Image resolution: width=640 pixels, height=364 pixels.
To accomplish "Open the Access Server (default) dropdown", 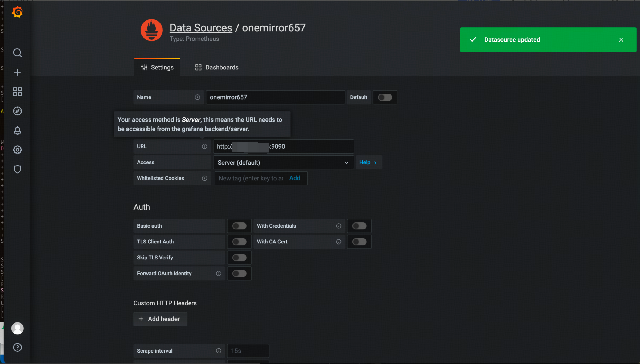I will click(283, 163).
